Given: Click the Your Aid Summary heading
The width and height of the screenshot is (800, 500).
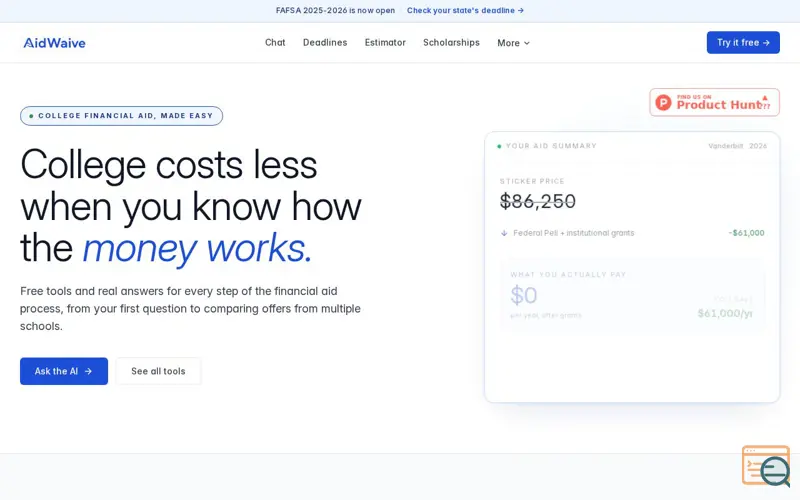Looking at the screenshot, I should point(551,146).
